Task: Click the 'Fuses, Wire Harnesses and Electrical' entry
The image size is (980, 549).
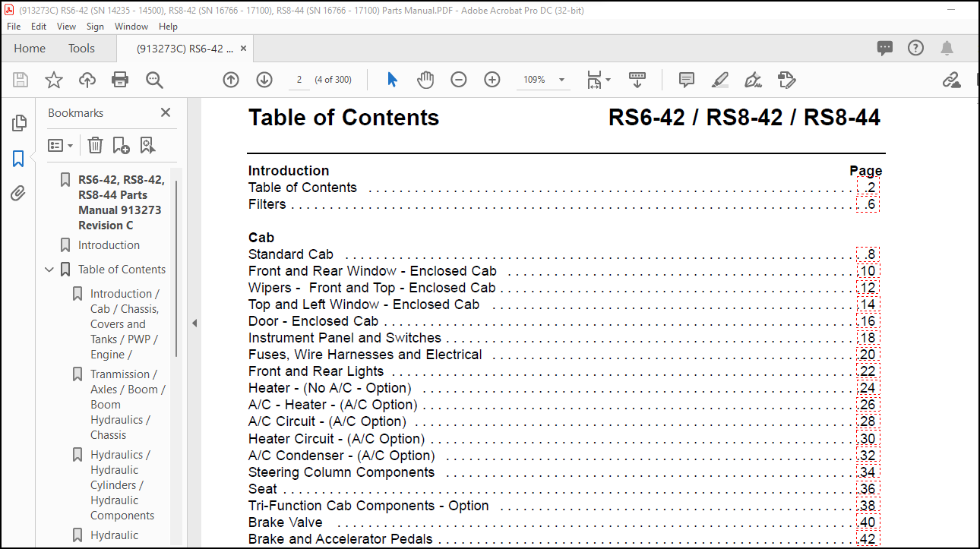Action: [x=365, y=355]
